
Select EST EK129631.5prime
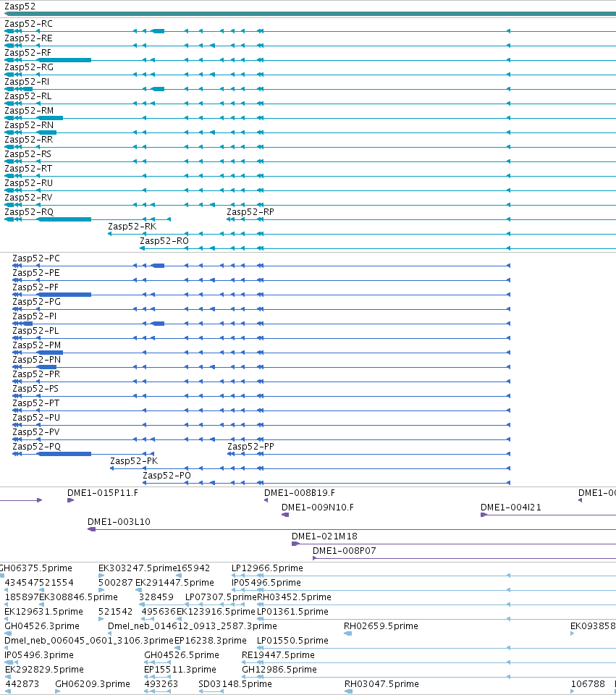pyautogui.click(x=44, y=612)
